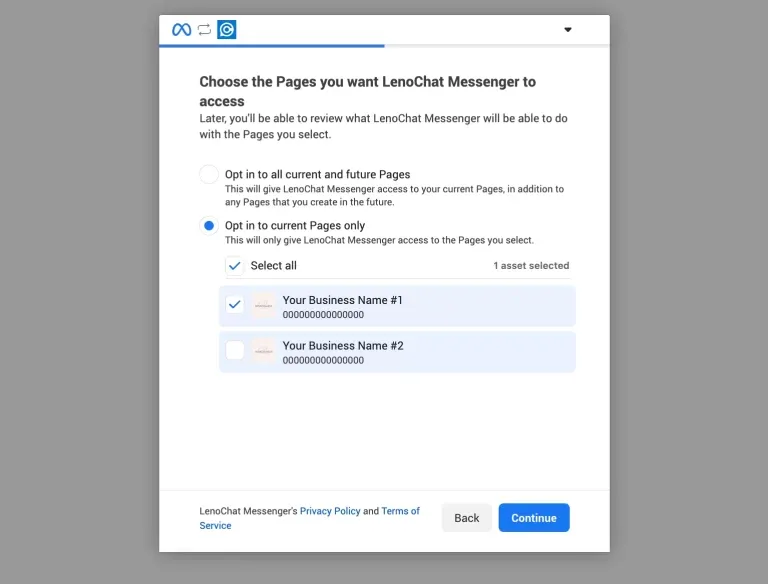Click the Continue button

534,518
